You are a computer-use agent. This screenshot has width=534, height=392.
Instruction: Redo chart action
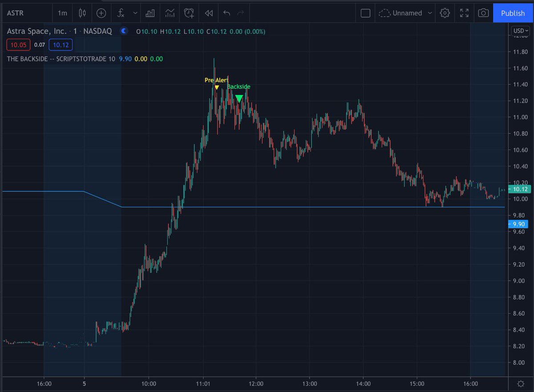[x=241, y=13]
